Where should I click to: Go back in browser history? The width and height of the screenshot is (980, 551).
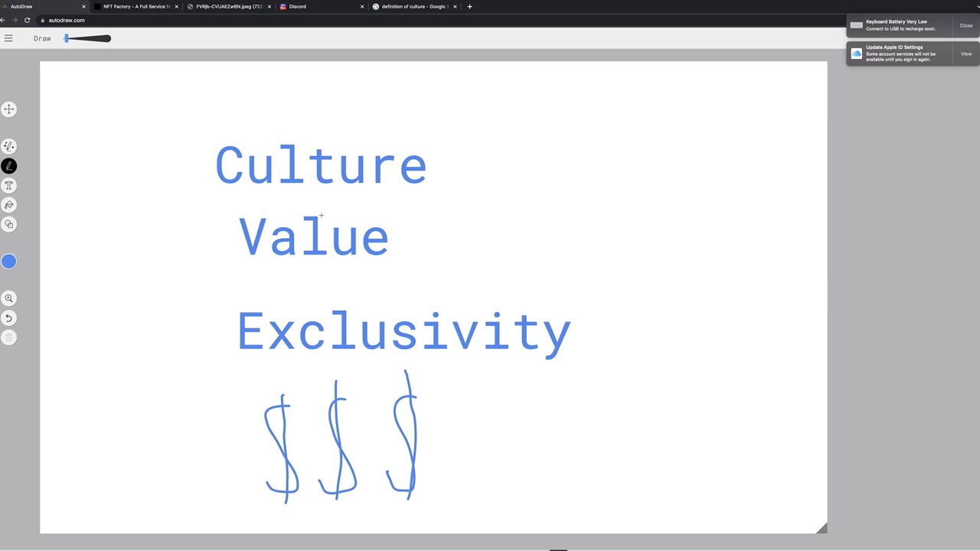tap(4, 20)
